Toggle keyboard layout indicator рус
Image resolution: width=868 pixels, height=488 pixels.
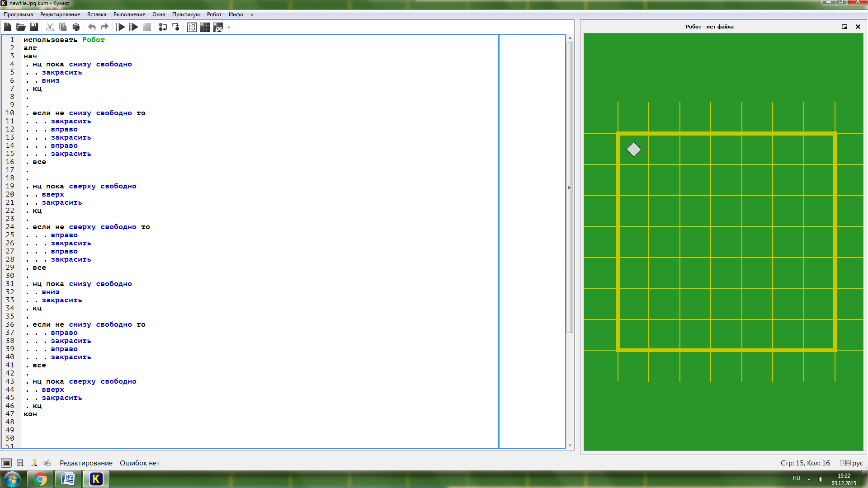coord(852,463)
